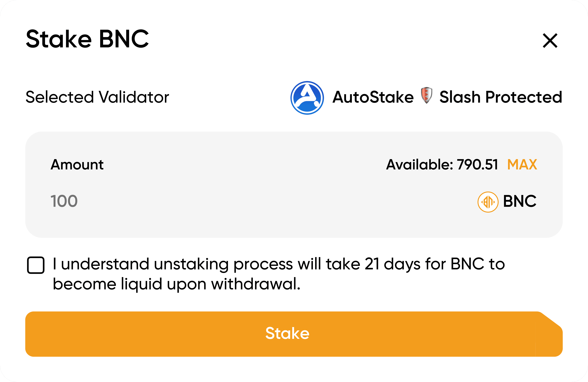Click the 'become liquid upon withdrawal' line

click(176, 284)
